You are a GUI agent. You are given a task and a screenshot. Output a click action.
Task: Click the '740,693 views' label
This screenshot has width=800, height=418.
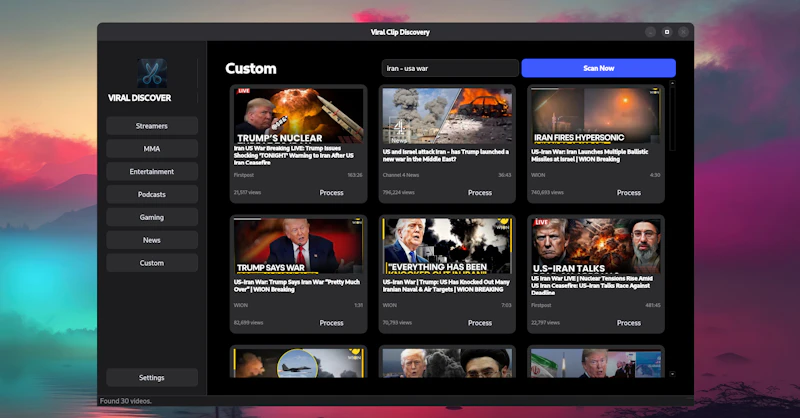[547, 192]
